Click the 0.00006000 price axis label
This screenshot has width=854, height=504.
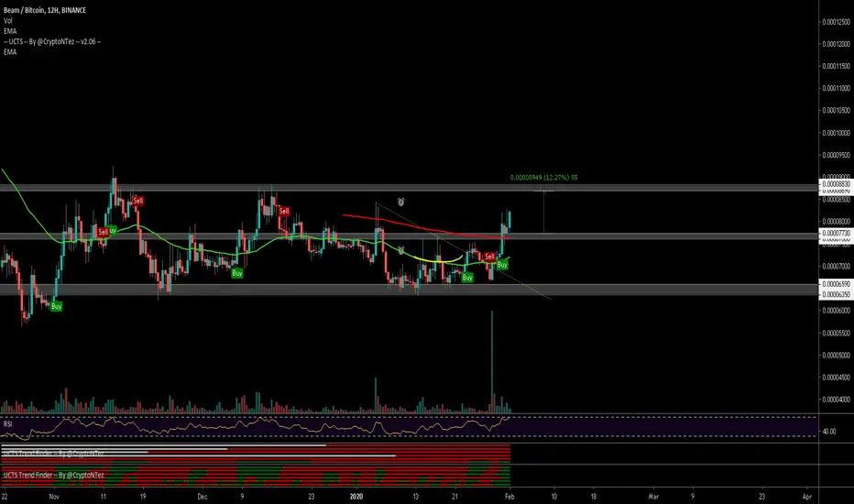coord(836,311)
